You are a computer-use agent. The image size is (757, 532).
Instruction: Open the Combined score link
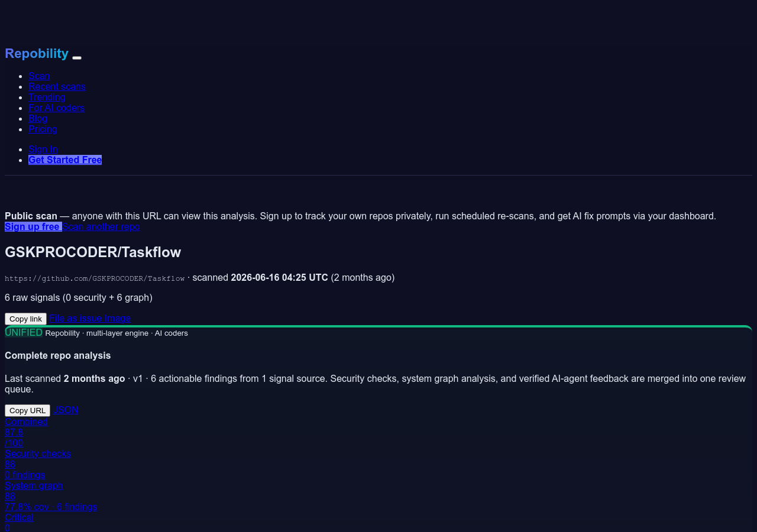tap(26, 432)
